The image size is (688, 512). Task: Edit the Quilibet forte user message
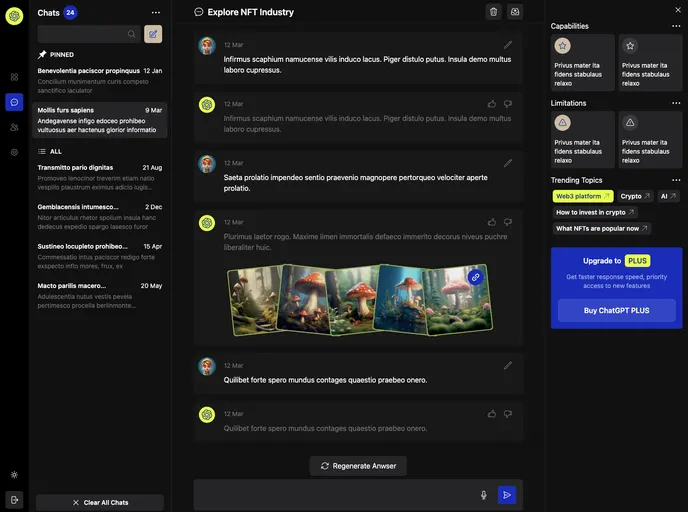tap(508, 365)
